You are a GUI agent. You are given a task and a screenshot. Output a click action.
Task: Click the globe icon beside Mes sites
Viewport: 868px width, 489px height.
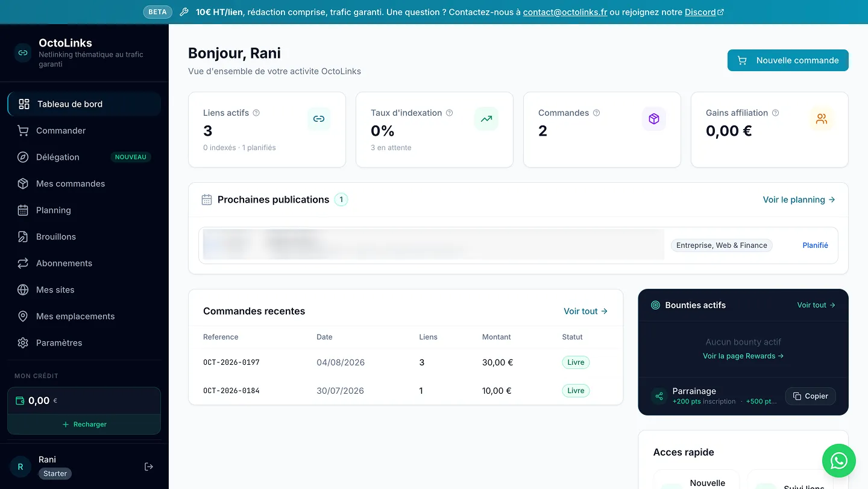pyautogui.click(x=23, y=289)
